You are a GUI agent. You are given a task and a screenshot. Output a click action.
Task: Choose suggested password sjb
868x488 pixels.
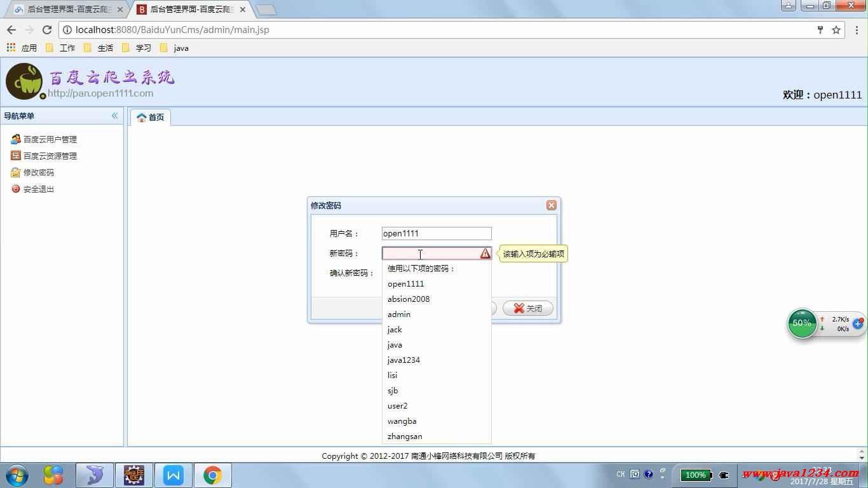click(x=437, y=391)
